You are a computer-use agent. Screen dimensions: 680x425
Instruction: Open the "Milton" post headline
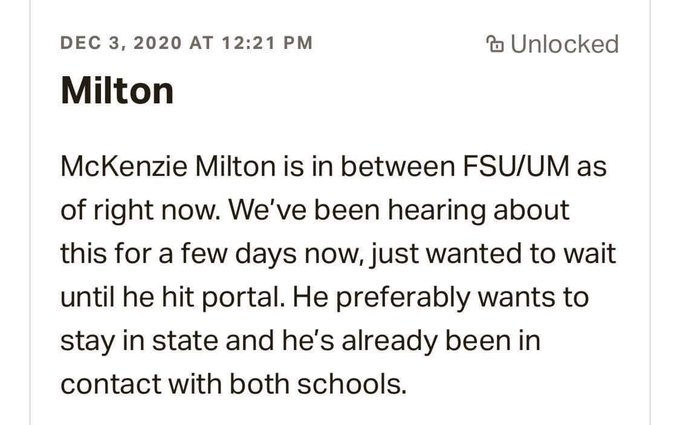tap(117, 90)
